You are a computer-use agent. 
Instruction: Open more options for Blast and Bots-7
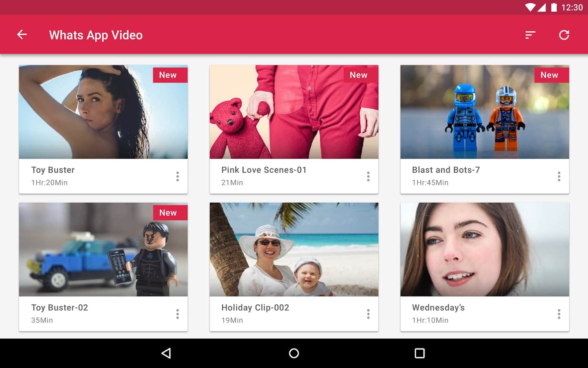[x=559, y=176]
